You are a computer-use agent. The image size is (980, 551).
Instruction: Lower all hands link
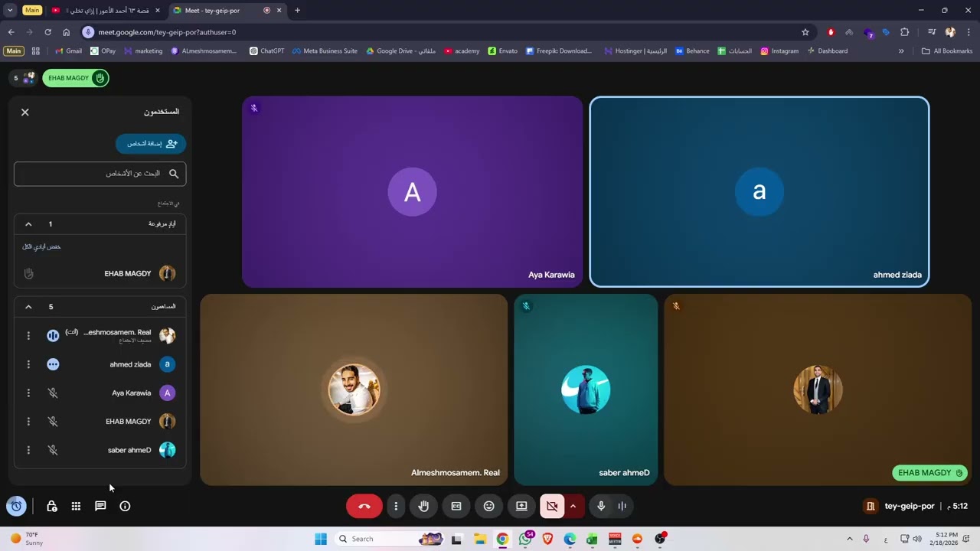[41, 247]
